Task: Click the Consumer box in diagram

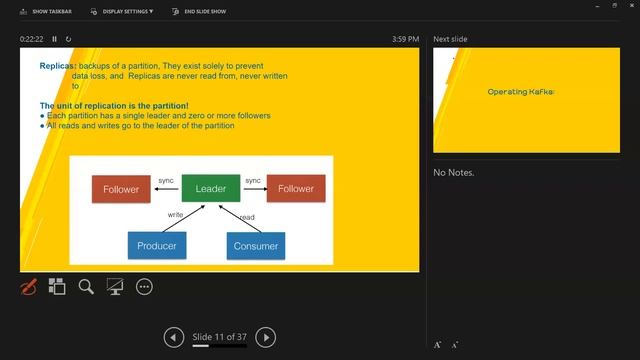Action: [x=256, y=246]
